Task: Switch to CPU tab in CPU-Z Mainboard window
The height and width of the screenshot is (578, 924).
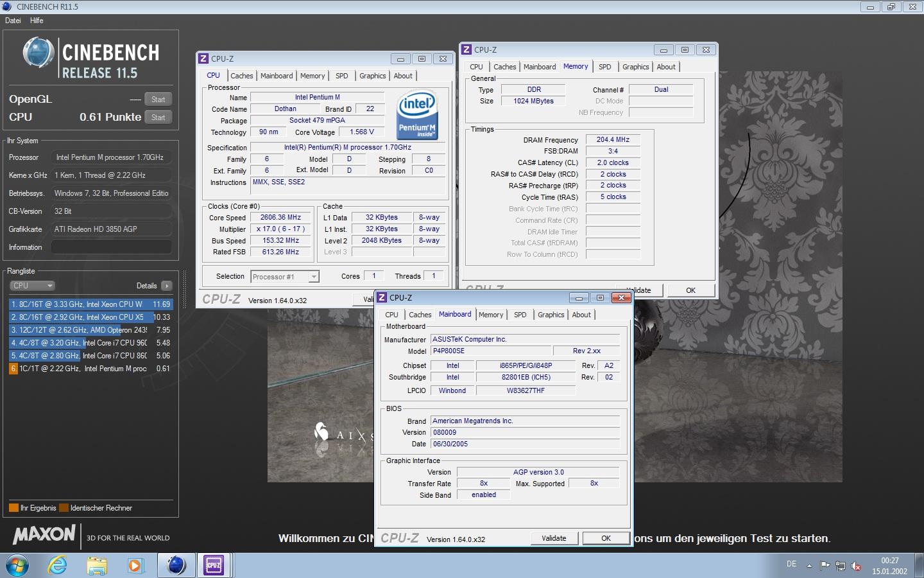Action: (391, 315)
